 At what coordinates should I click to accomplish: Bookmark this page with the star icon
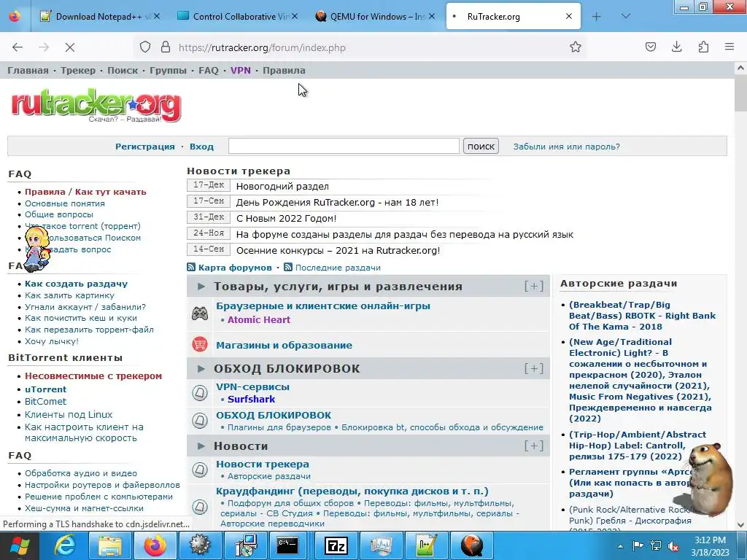click(x=576, y=47)
